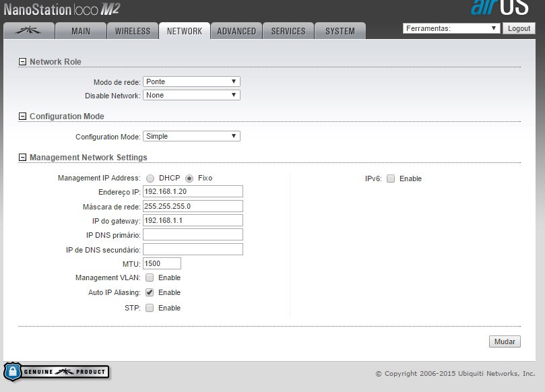Image resolution: width=545 pixels, height=392 pixels.
Task: Click the IP do gateway field
Action: point(193,220)
